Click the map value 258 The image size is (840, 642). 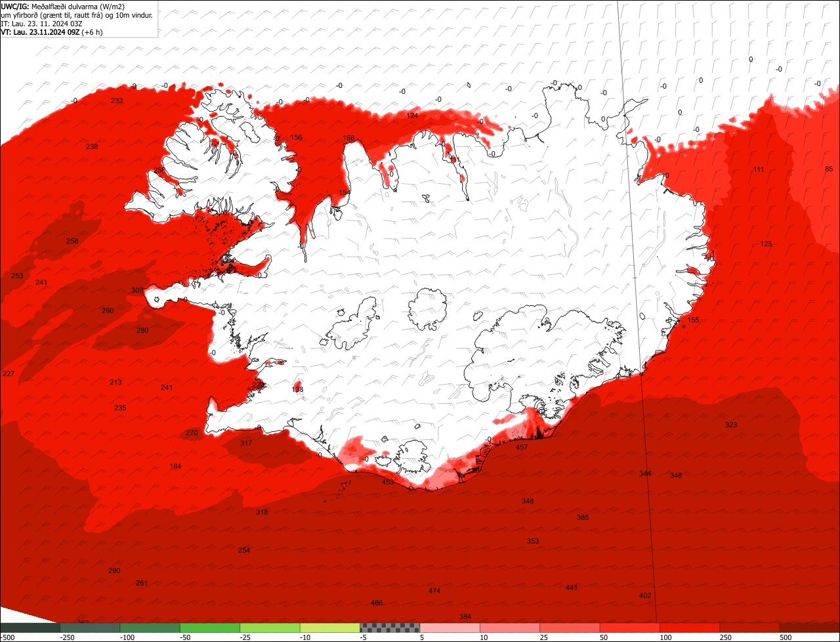pyautogui.click(x=72, y=241)
